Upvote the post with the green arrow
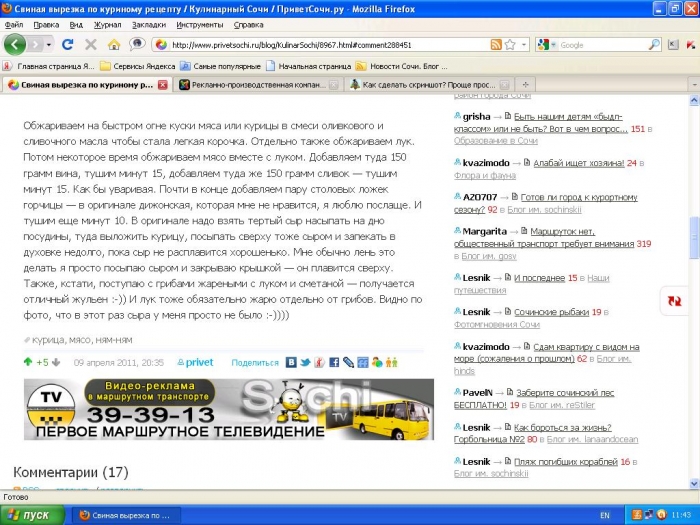700x525 pixels. pos(28,362)
